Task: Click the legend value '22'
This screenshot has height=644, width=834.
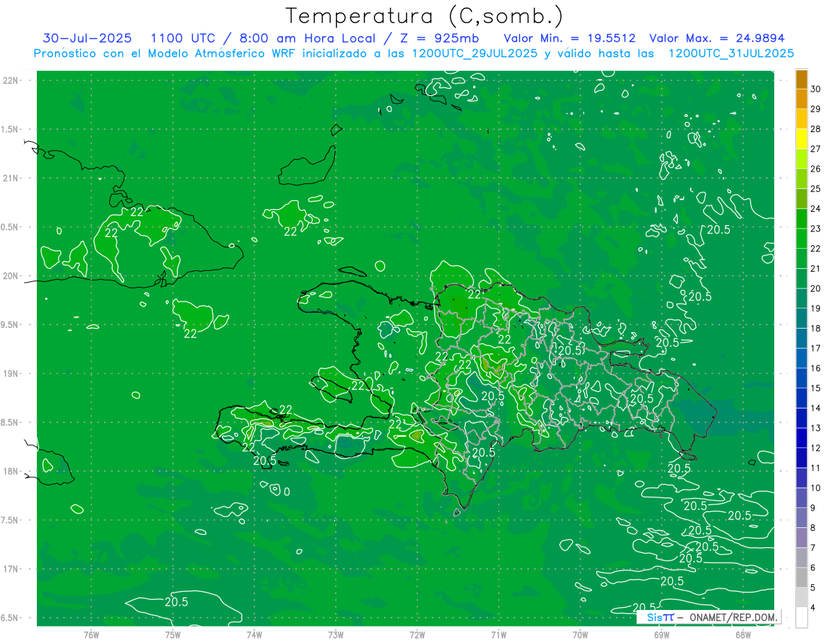Action: click(x=815, y=248)
